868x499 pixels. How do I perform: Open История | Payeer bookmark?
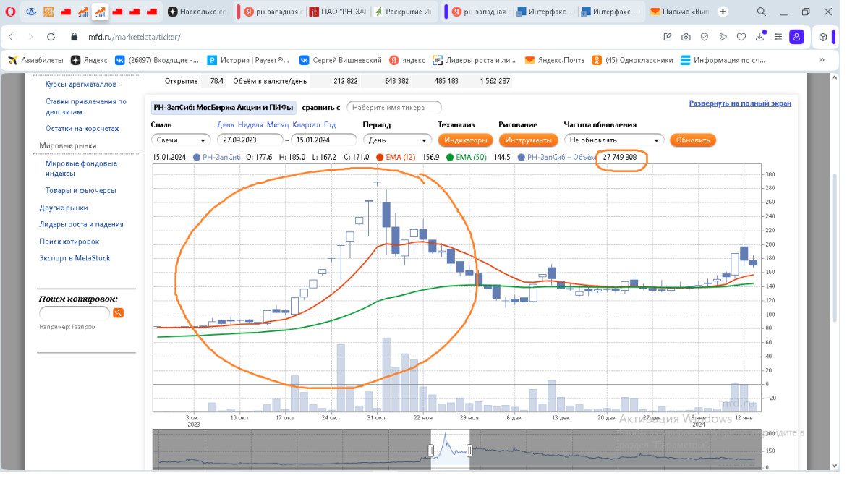click(x=248, y=60)
